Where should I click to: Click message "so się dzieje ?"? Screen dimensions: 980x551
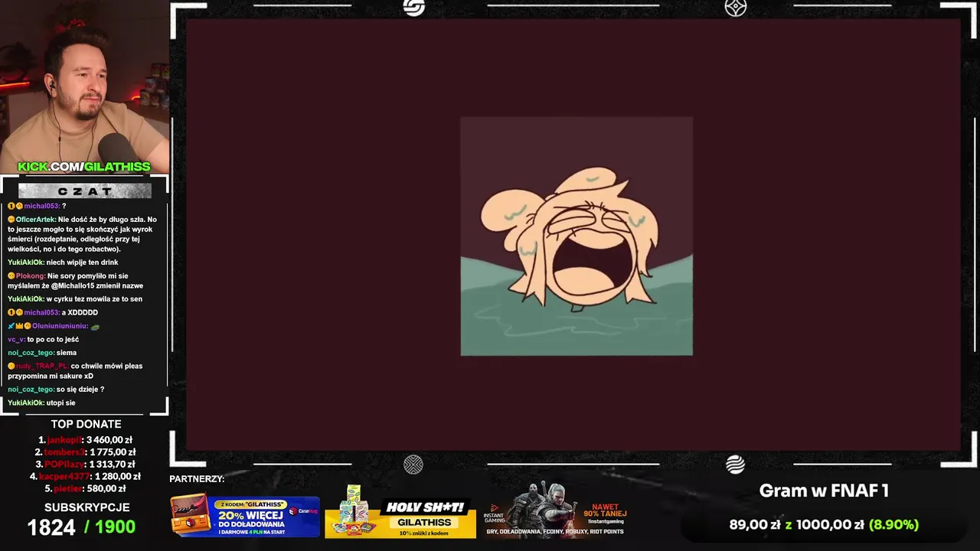[80, 390]
